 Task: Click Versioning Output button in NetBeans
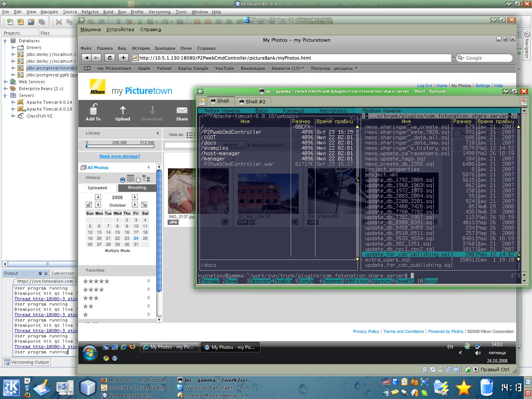27,362
